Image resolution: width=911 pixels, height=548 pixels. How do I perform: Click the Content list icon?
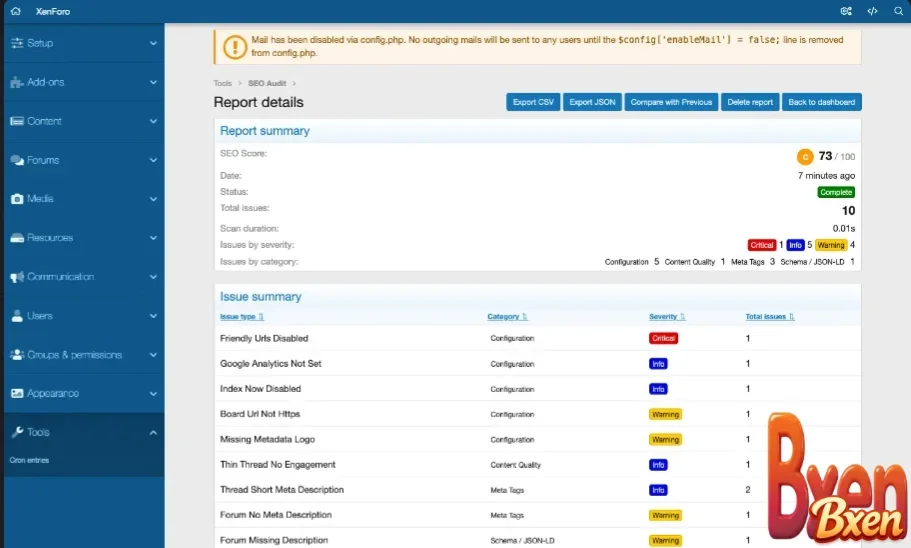tap(17, 121)
